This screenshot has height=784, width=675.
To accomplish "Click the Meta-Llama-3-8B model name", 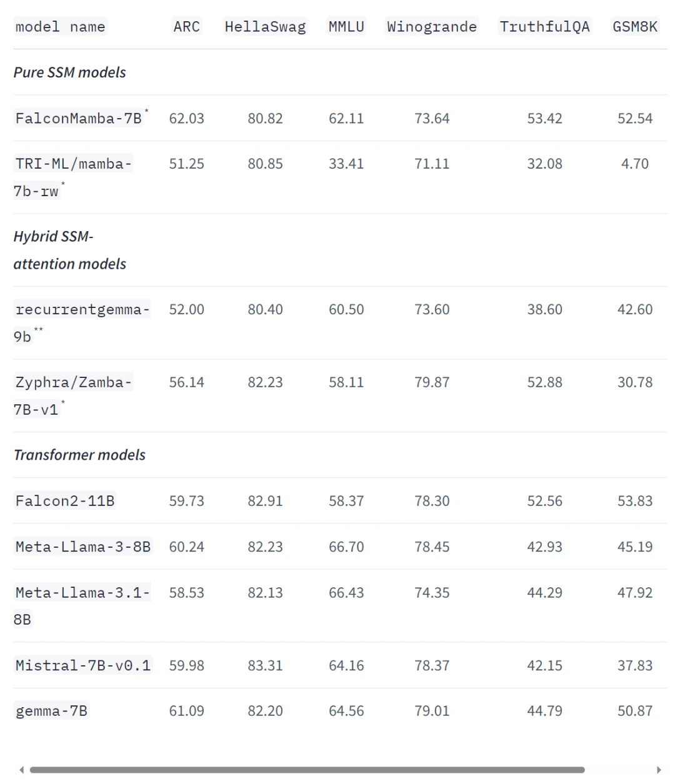I will (x=83, y=547).
